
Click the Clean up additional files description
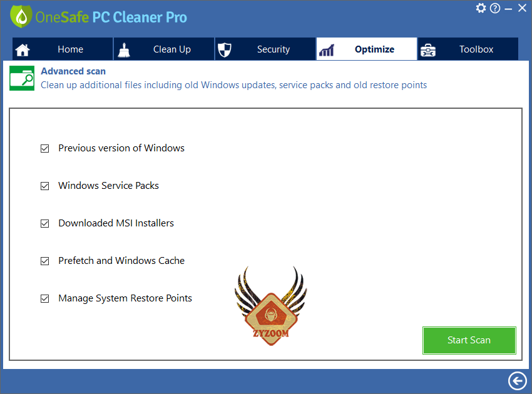(x=234, y=85)
